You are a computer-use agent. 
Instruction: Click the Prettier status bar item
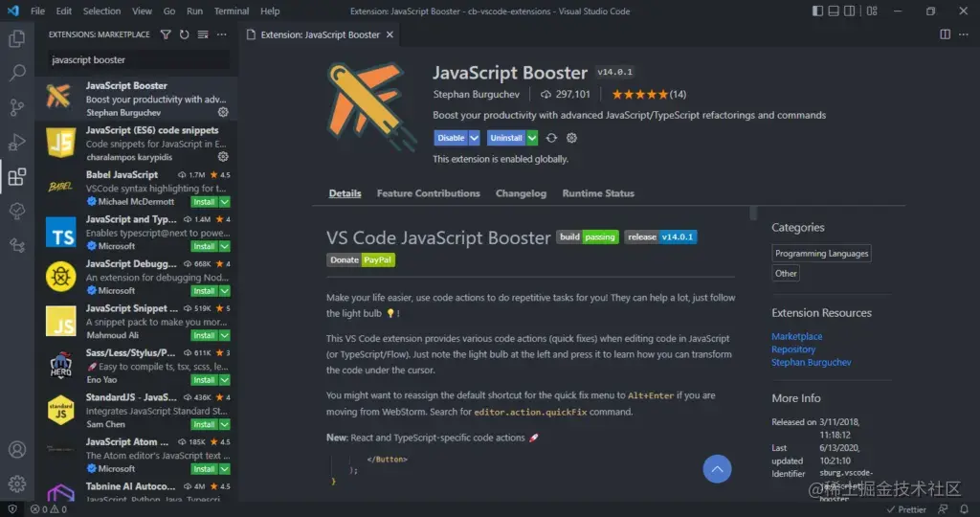click(x=906, y=509)
